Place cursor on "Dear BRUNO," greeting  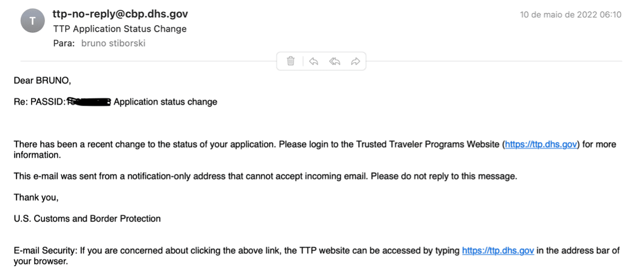coord(42,81)
